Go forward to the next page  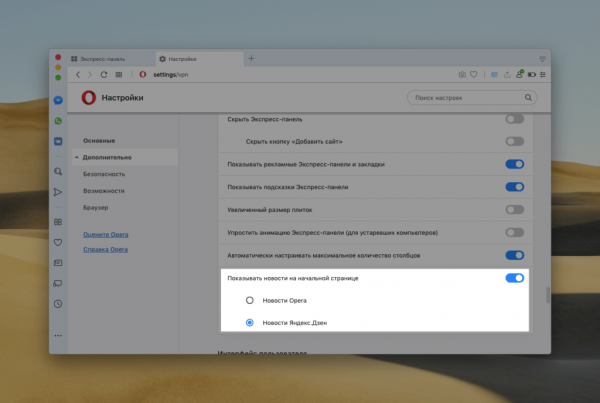[x=90, y=75]
